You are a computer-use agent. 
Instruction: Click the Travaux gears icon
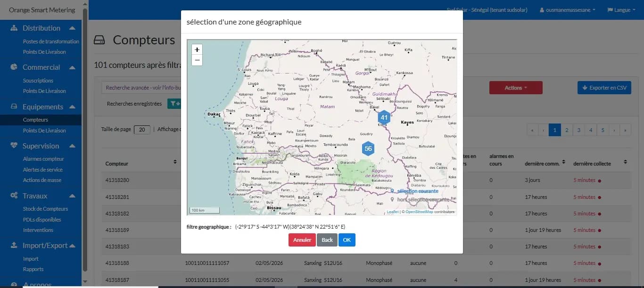tap(14, 196)
